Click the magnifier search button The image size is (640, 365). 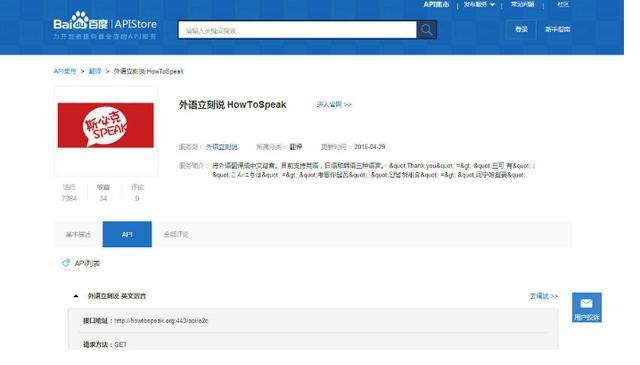427,30
